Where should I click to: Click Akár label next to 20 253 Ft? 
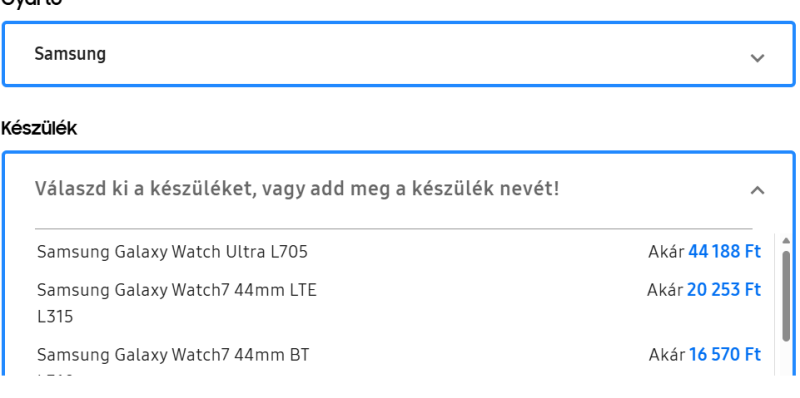pos(665,290)
